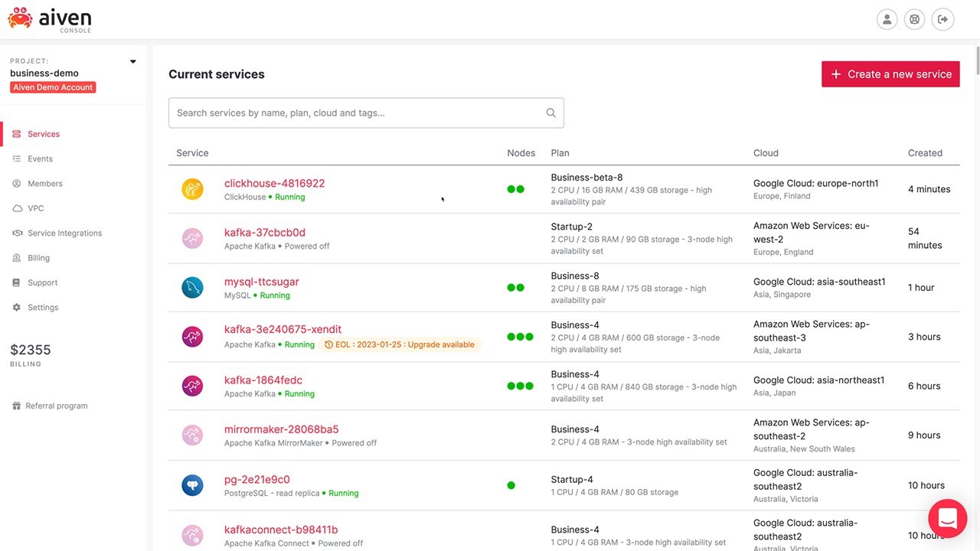Click the Startup-4 plan text
The height and width of the screenshot is (551, 980).
point(571,479)
